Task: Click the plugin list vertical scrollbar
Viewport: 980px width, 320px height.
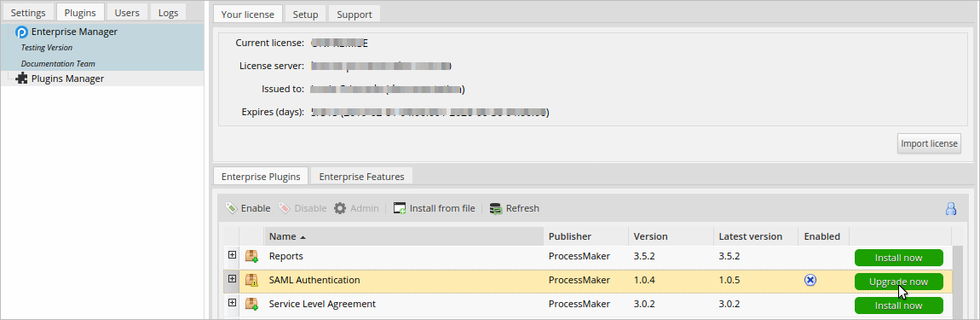Action: (x=958, y=282)
